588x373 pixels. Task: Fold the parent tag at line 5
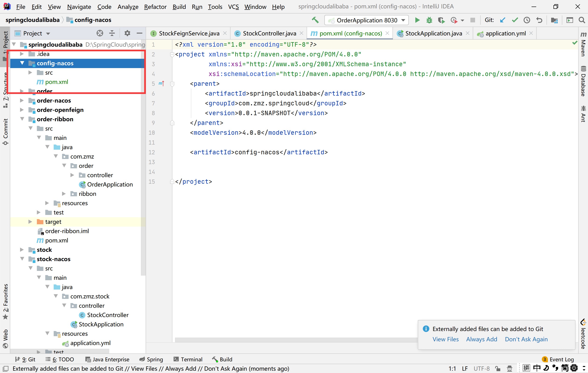tap(172, 84)
